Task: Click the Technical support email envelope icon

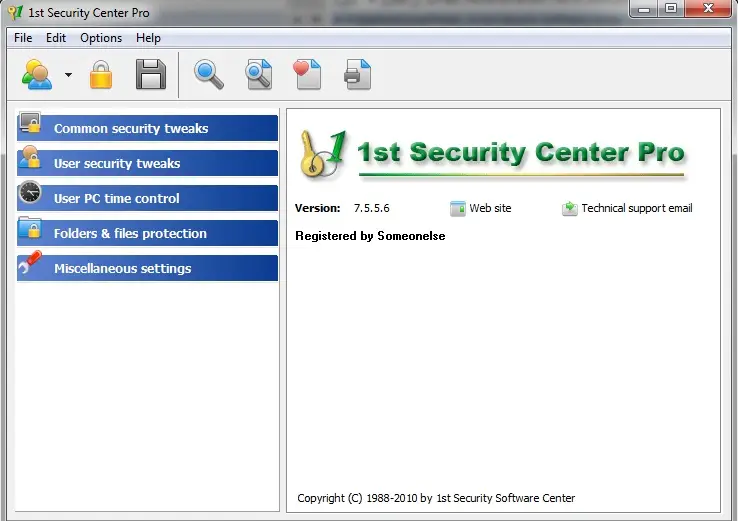Action: coord(570,208)
